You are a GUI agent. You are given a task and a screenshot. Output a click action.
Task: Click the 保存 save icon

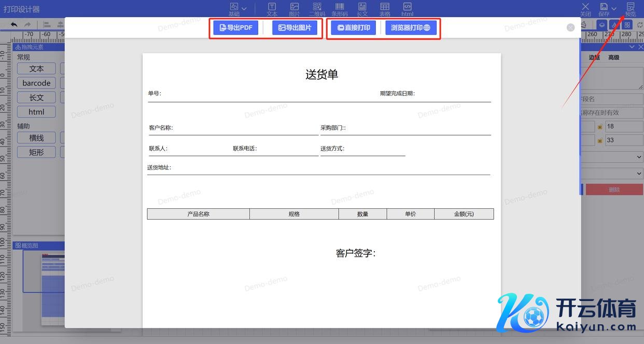604,9
